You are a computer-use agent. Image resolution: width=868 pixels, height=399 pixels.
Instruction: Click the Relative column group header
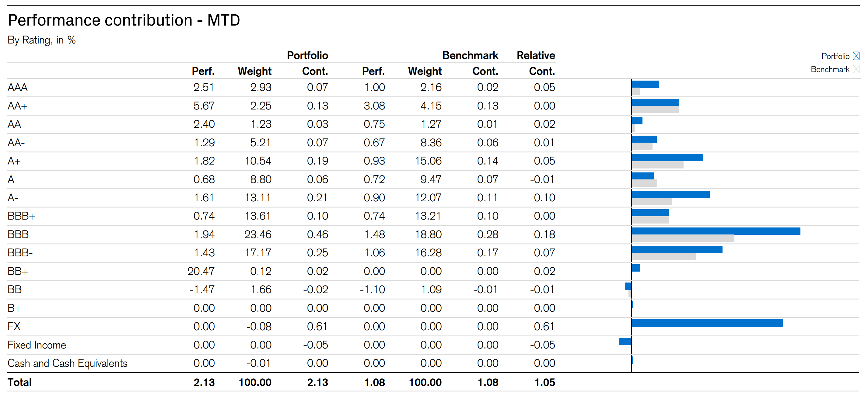click(x=536, y=55)
